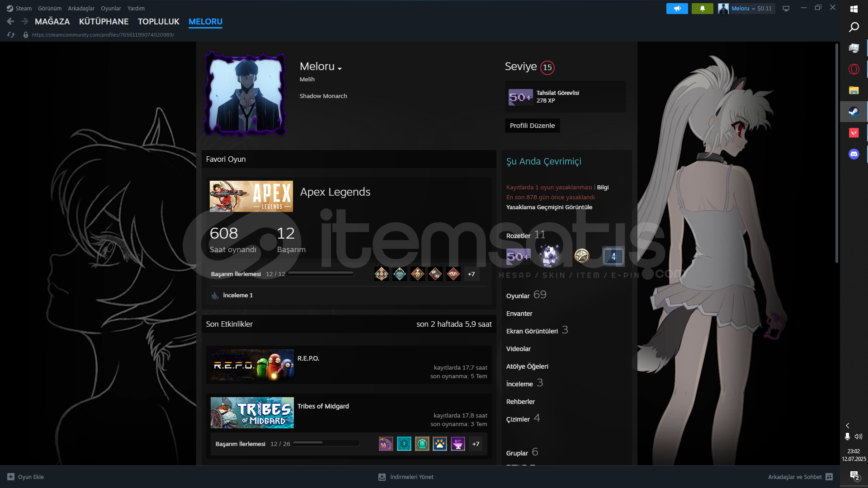Click the profile avatar image
Image resolution: width=868 pixels, height=488 pixels.
click(246, 94)
